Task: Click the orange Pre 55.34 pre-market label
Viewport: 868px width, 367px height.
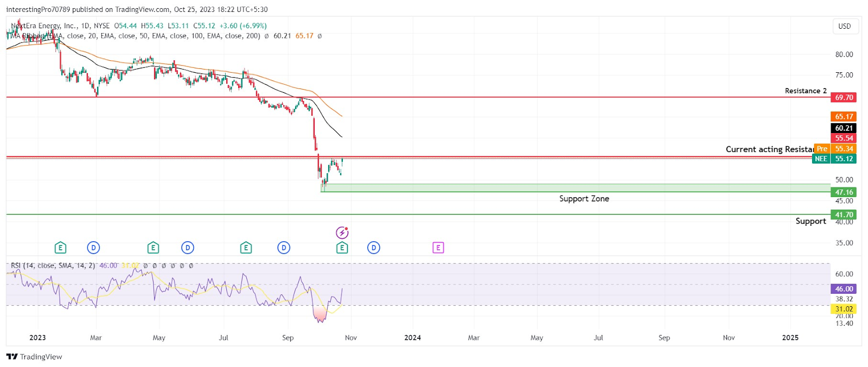Action: point(835,149)
